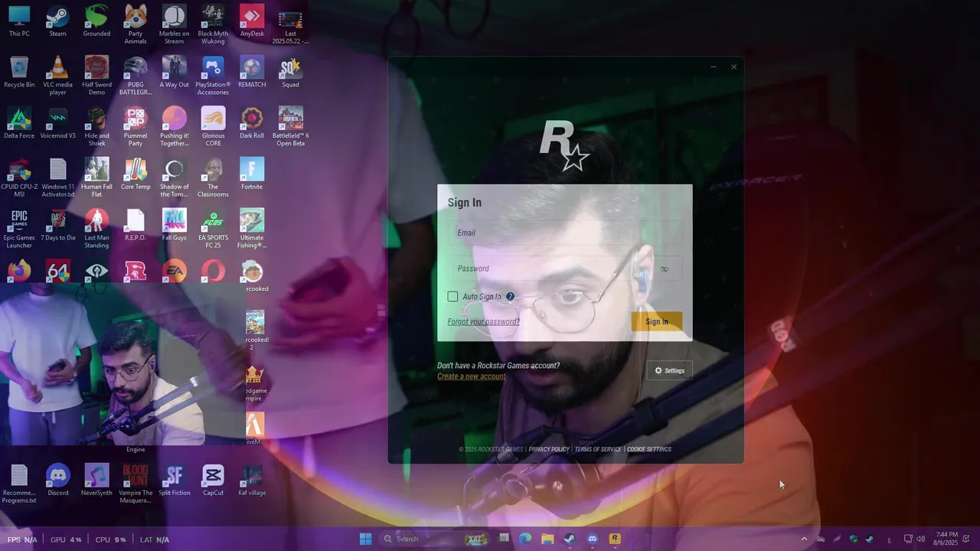Screen dimensions: 980x551
Task: Focus the Password input field
Action: tap(564, 269)
